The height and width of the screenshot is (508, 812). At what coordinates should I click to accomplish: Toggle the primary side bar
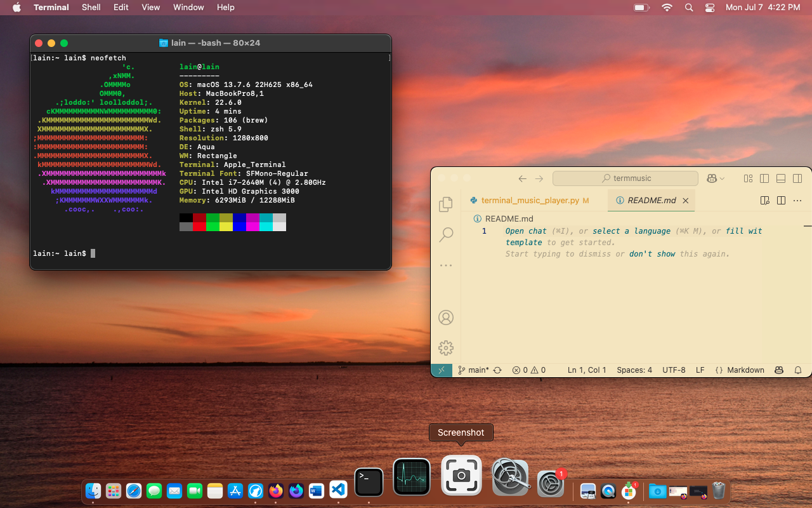pyautogui.click(x=764, y=178)
